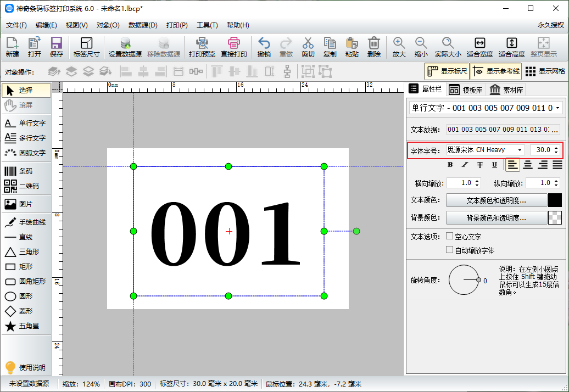Viewport: 569px width, 392px height.
Task: Enable the 自动缩放字体 auto-scale font checkbox
Action: 450,250
